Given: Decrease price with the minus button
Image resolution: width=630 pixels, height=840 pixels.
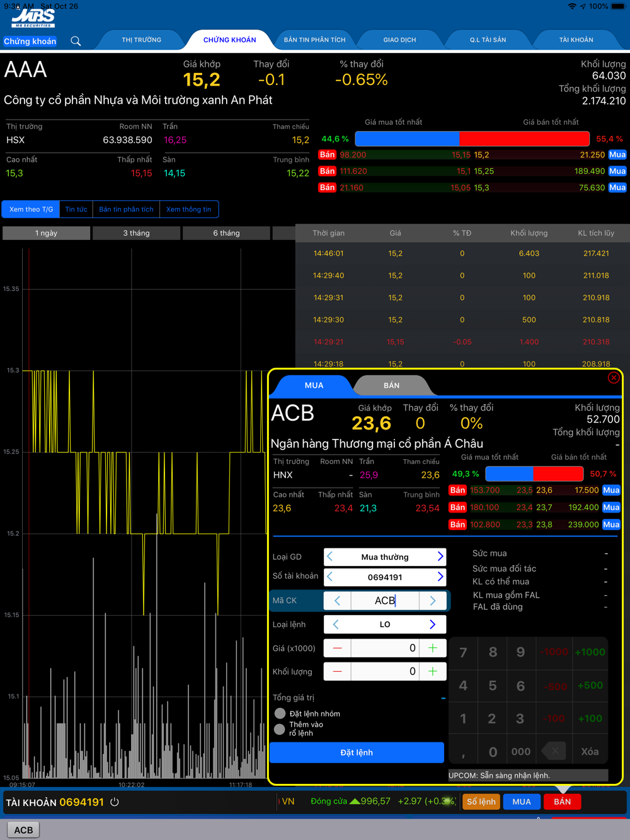Looking at the screenshot, I should click(x=338, y=648).
